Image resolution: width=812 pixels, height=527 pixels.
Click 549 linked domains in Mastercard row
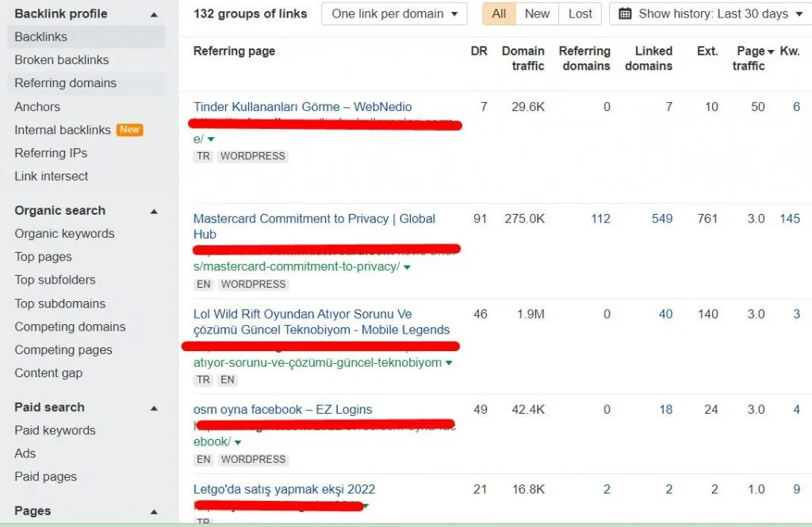[662, 219]
